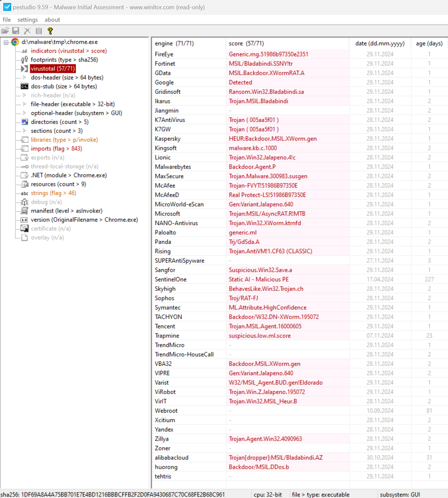Open the settings menu
448x498 pixels.
pos(27,20)
